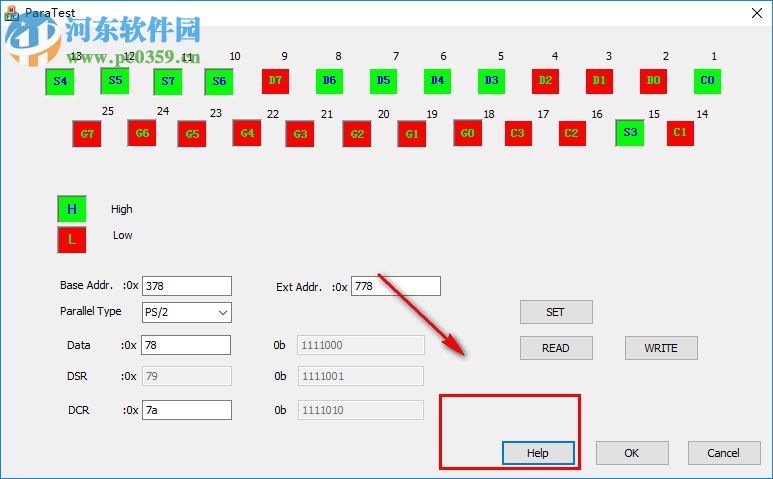Click the D2 pin square
The height and width of the screenshot is (479, 773).
(545, 80)
